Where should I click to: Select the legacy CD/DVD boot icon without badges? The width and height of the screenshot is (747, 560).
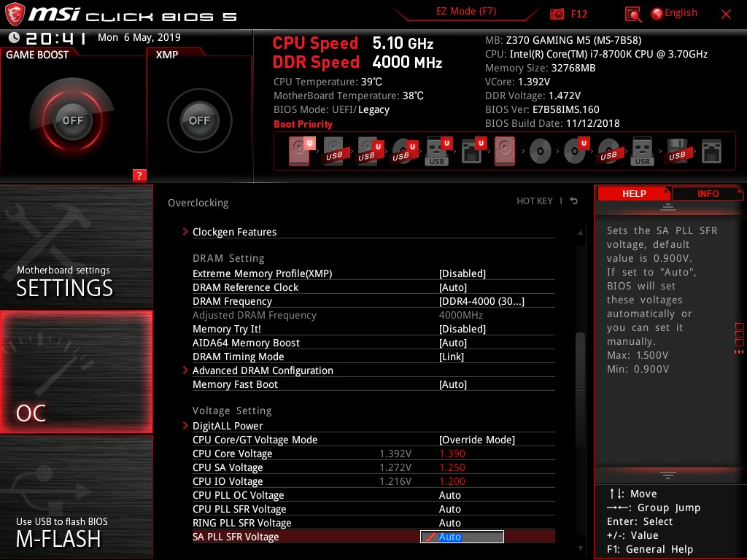[x=541, y=152]
